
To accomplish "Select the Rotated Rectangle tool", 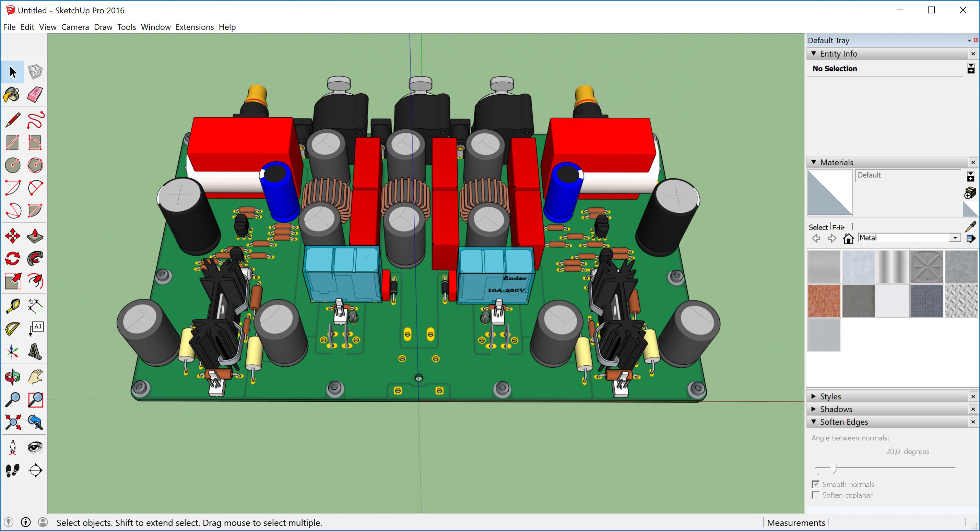I will click(x=35, y=143).
